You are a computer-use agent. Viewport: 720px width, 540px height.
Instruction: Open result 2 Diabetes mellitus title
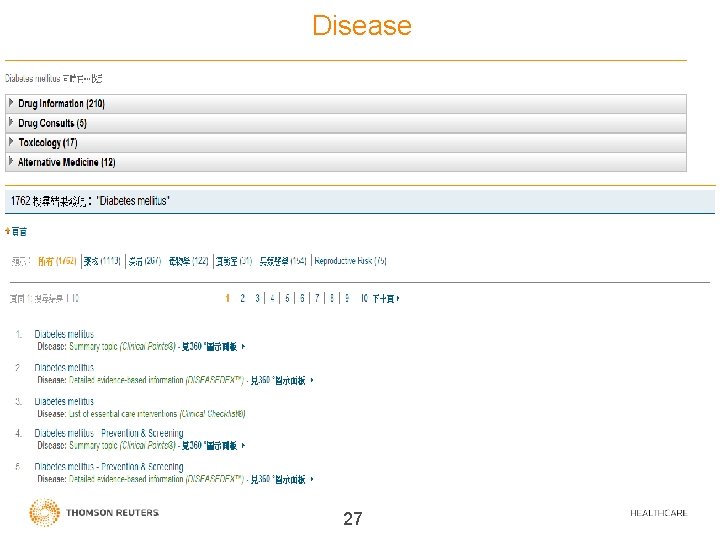point(64,368)
